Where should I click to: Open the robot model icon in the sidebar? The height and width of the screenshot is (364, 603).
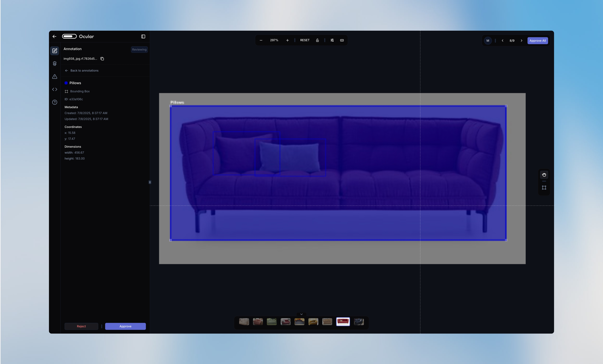(55, 64)
